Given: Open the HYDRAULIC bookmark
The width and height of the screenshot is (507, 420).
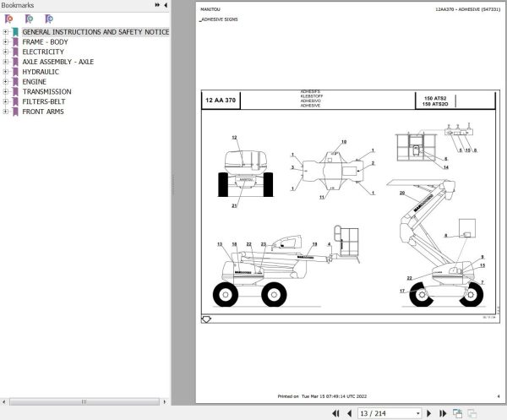Looking at the screenshot, I should pyautogui.click(x=41, y=72).
